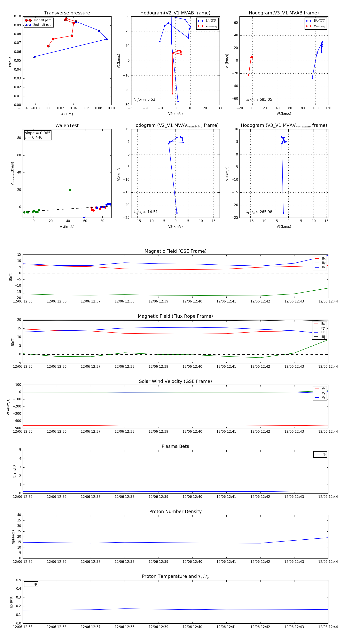The width and height of the screenshot is (351, 644).
Task: Click the "Proton Number Density" title
Action: click(x=175, y=512)
